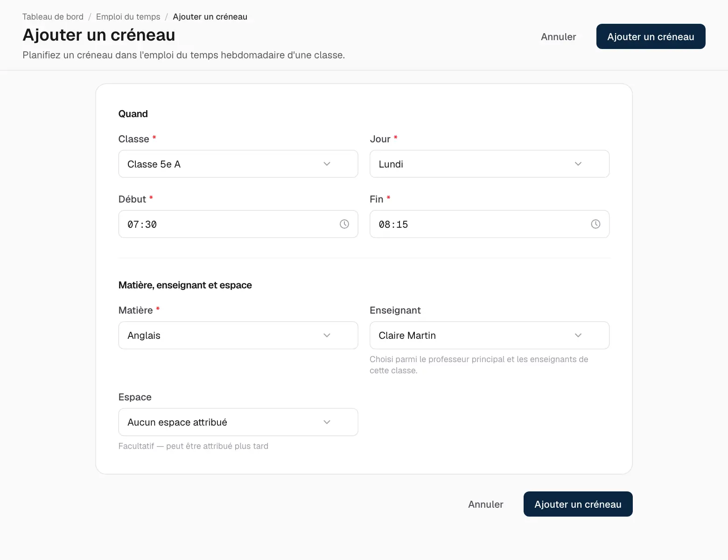Click the chevron icon in Jour dropdown
The image size is (728, 560).
point(578,164)
